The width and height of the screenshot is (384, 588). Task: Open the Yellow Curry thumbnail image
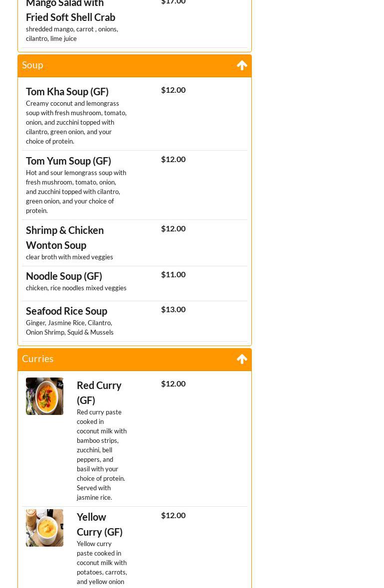(x=44, y=528)
